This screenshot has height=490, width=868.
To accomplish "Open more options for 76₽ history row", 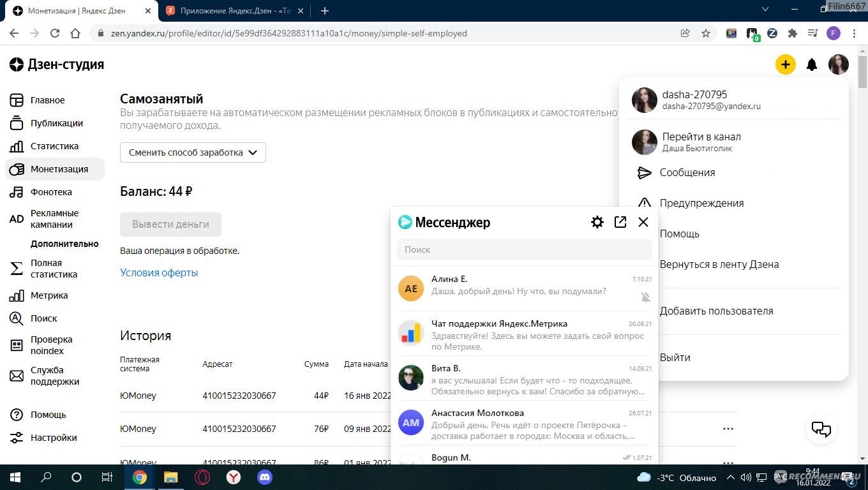I will [728, 429].
